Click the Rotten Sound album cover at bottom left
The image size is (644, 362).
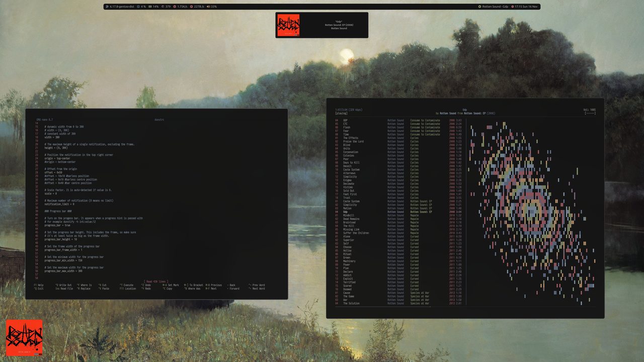(x=24, y=337)
